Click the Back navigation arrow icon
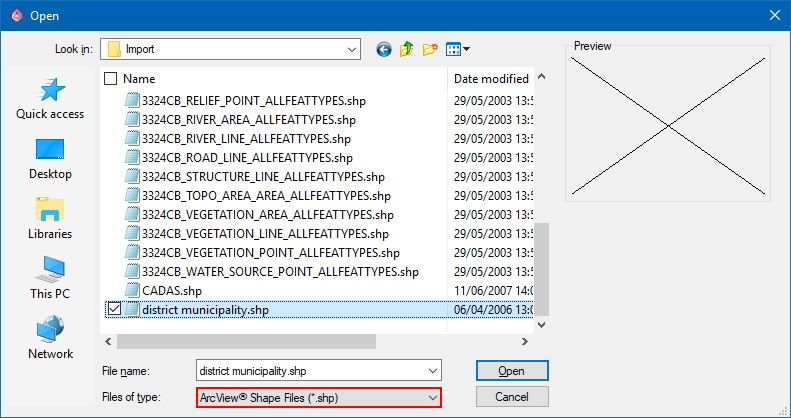The height and width of the screenshot is (418, 791). coord(384,48)
